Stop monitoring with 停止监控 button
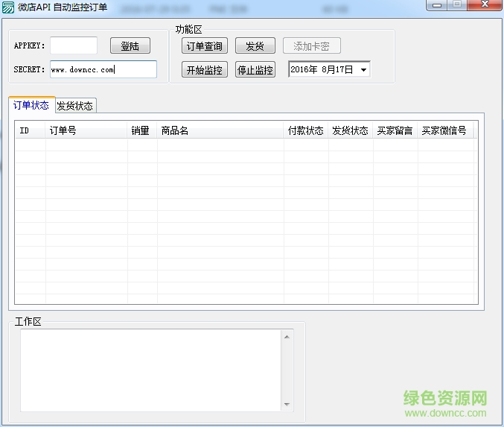This screenshot has width=504, height=427. (x=255, y=69)
